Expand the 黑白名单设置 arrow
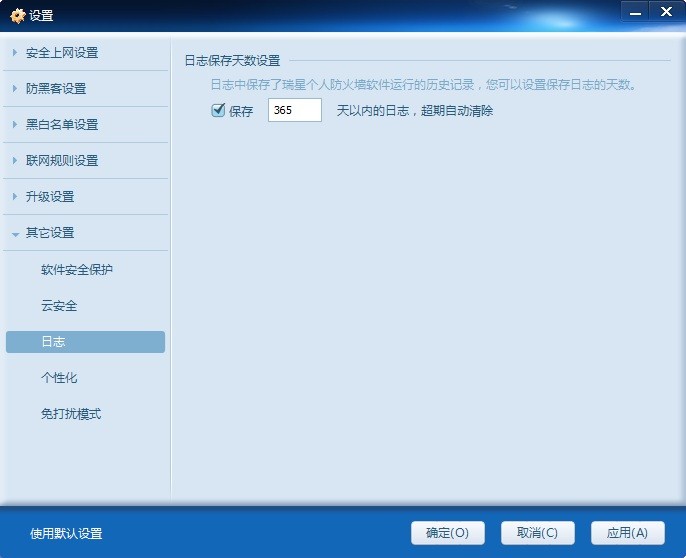This screenshot has width=686, height=558. [x=15, y=124]
